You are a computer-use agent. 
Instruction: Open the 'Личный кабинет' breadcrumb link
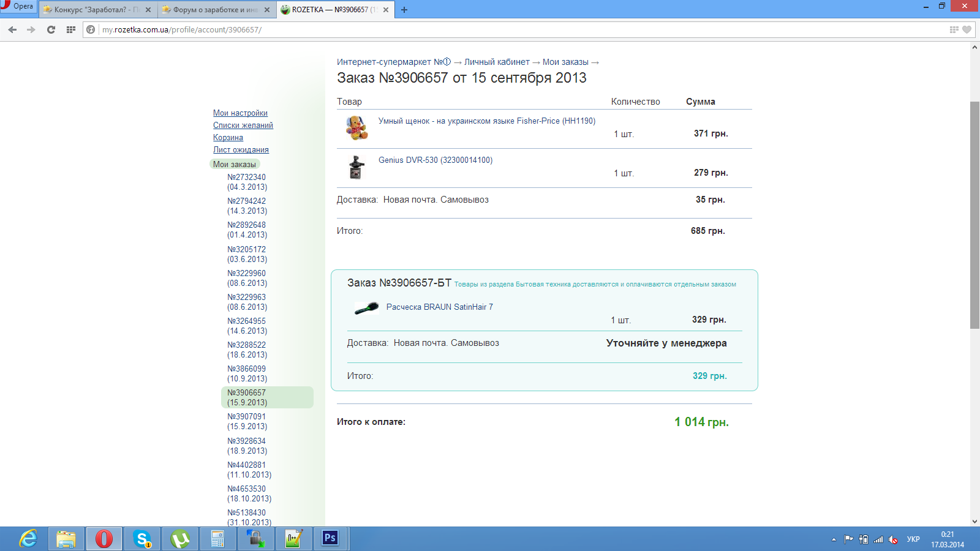[497, 62]
